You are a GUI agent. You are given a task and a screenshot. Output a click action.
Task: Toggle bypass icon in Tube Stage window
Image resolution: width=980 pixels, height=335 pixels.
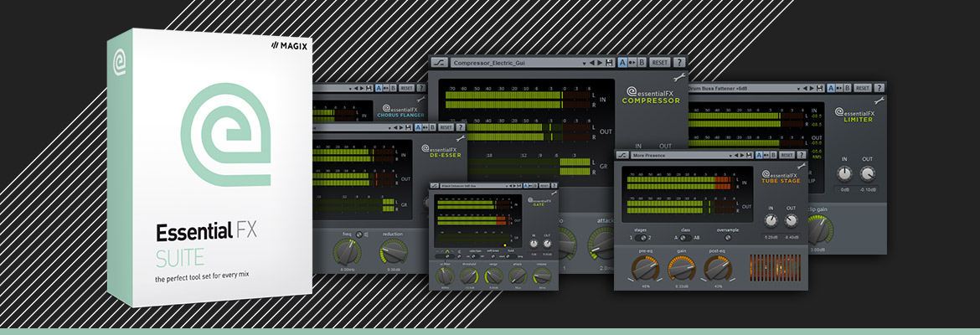pyautogui.click(x=622, y=155)
